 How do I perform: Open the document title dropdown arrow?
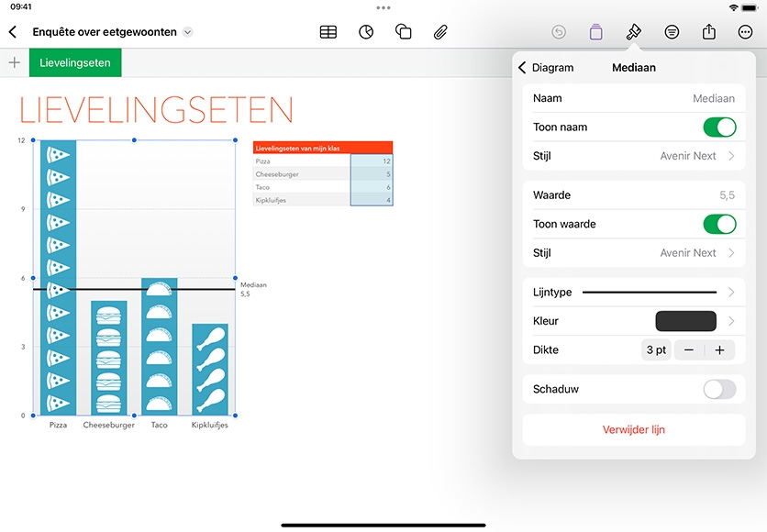coord(187,32)
